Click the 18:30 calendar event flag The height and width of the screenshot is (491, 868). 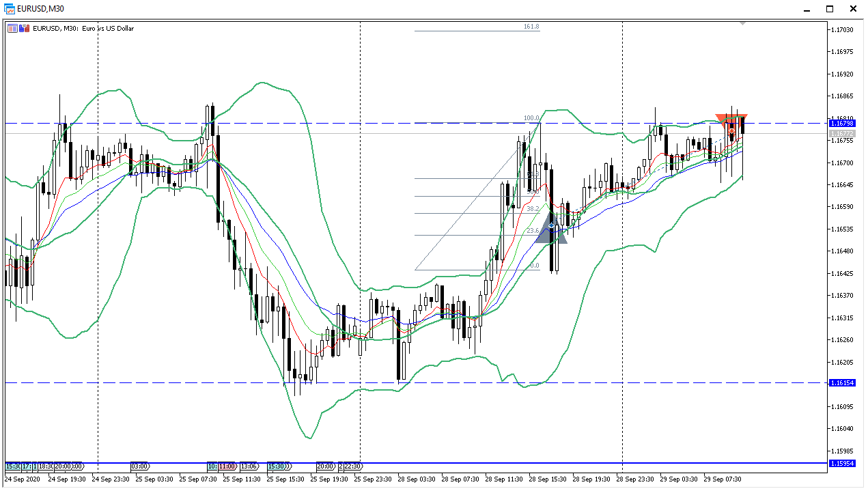coord(45,466)
